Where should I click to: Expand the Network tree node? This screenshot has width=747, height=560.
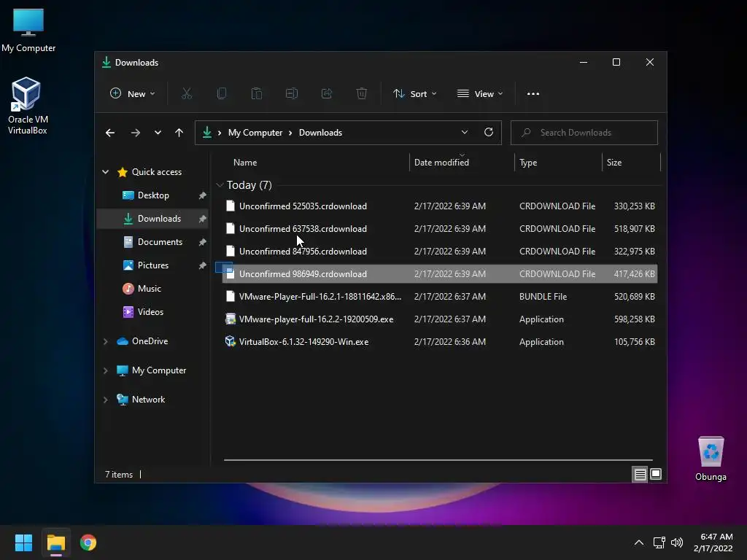(105, 400)
